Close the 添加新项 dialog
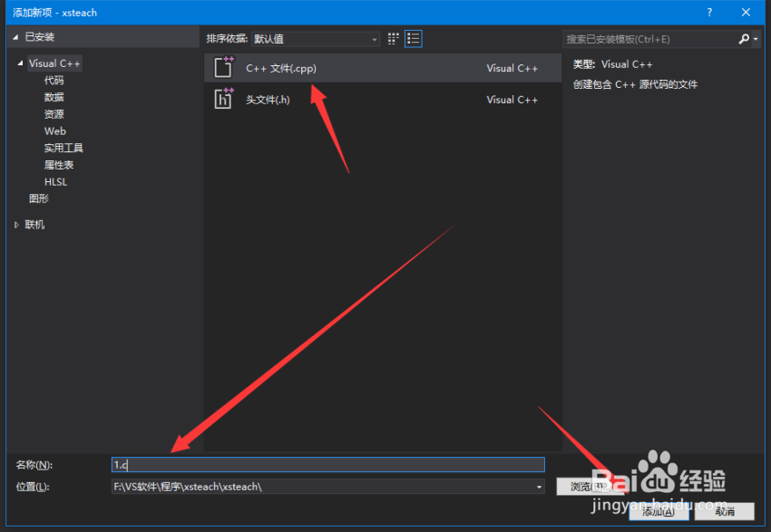Screen dimensions: 771x532 click(746, 13)
